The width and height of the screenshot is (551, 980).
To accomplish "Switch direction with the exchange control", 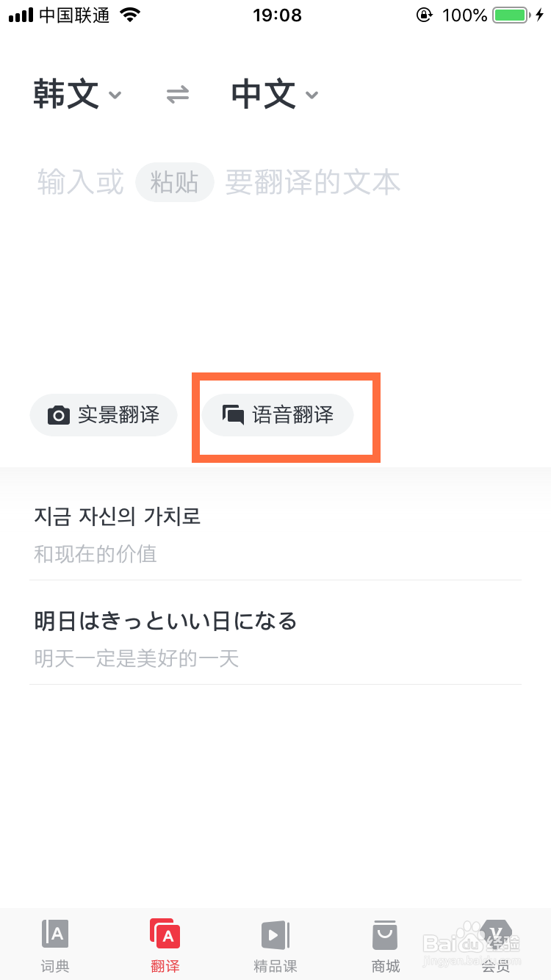I will (x=176, y=94).
